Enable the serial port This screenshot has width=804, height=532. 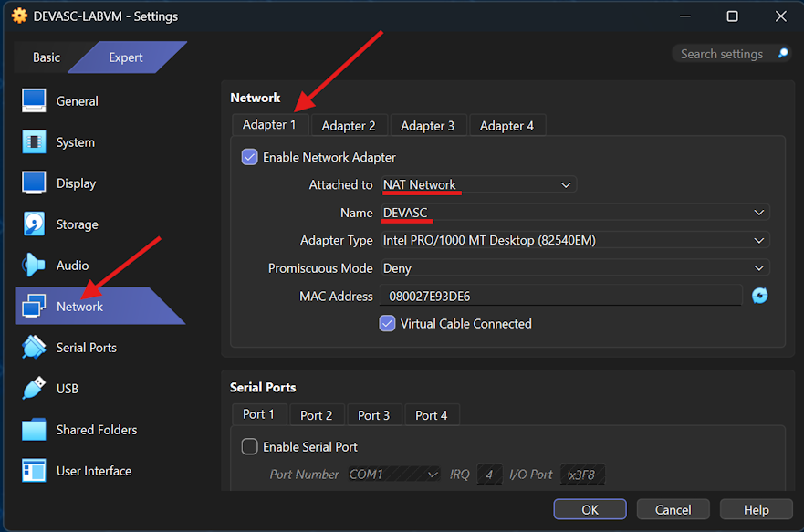[249, 446]
